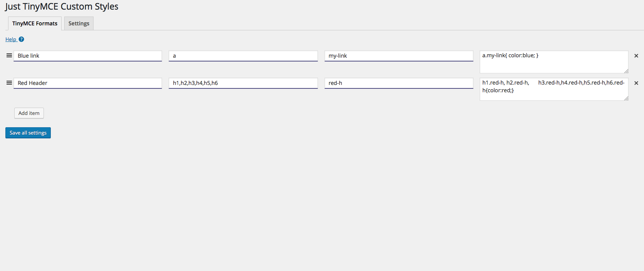Click the blue Help question mark icon
The height and width of the screenshot is (271, 644).
(22, 39)
